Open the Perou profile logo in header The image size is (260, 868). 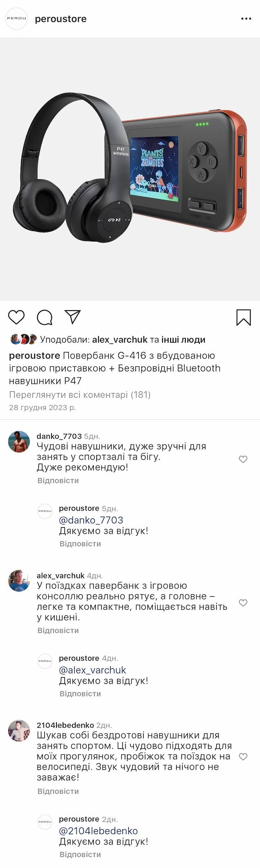coord(16,19)
